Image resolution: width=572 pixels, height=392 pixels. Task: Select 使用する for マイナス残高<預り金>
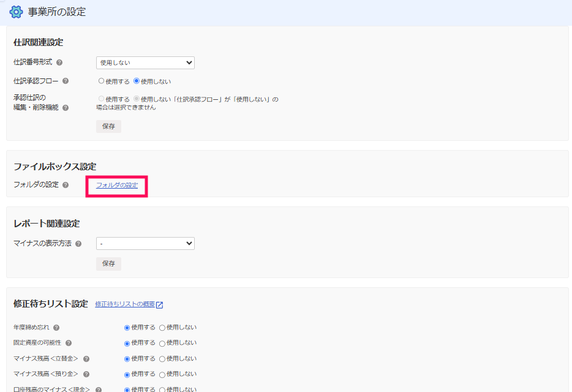pyautogui.click(x=127, y=374)
